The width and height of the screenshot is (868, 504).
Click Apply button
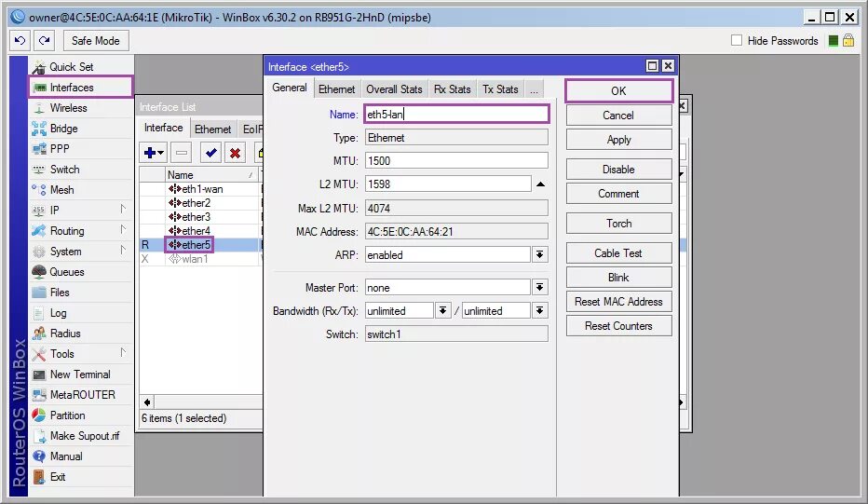(619, 140)
